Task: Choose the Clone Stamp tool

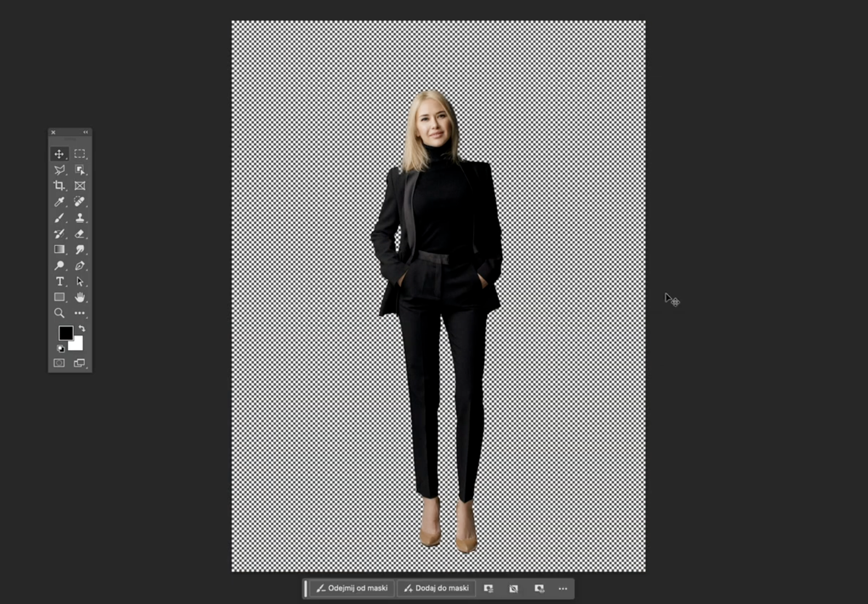Action: [80, 218]
